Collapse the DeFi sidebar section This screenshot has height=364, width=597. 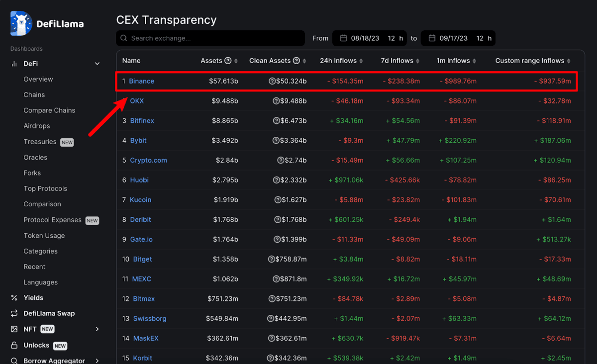(x=97, y=64)
